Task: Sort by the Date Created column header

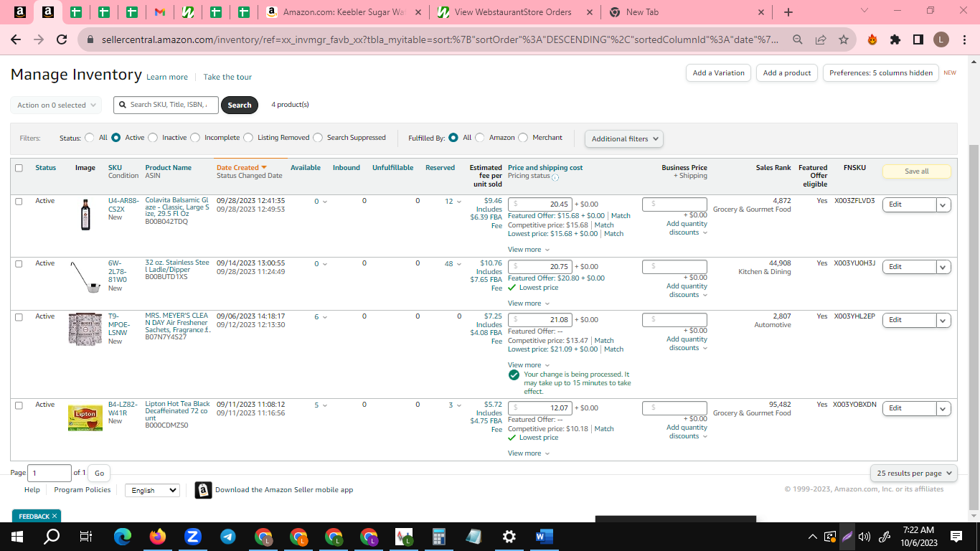Action: click(x=242, y=168)
